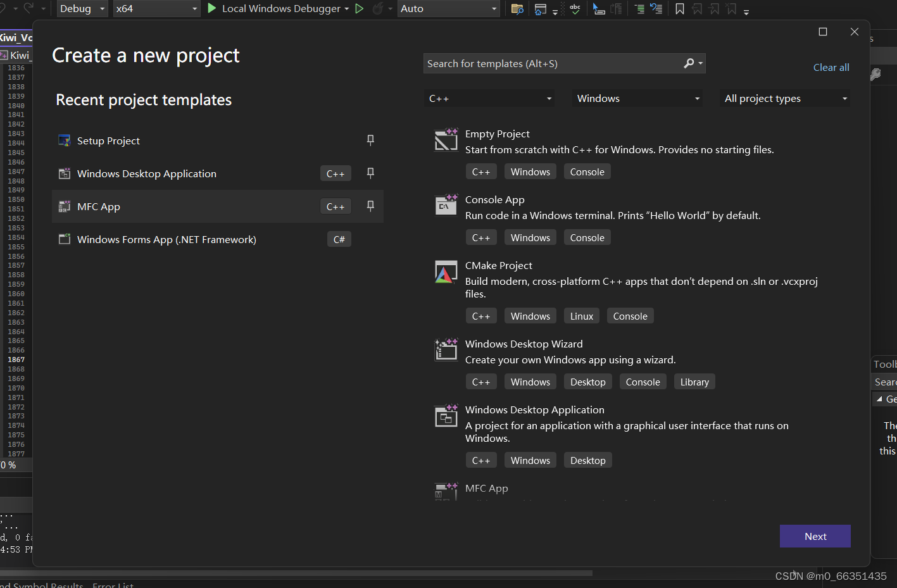Run the spelling checker abc icon
This screenshot has width=897, height=588.
[x=574, y=9]
